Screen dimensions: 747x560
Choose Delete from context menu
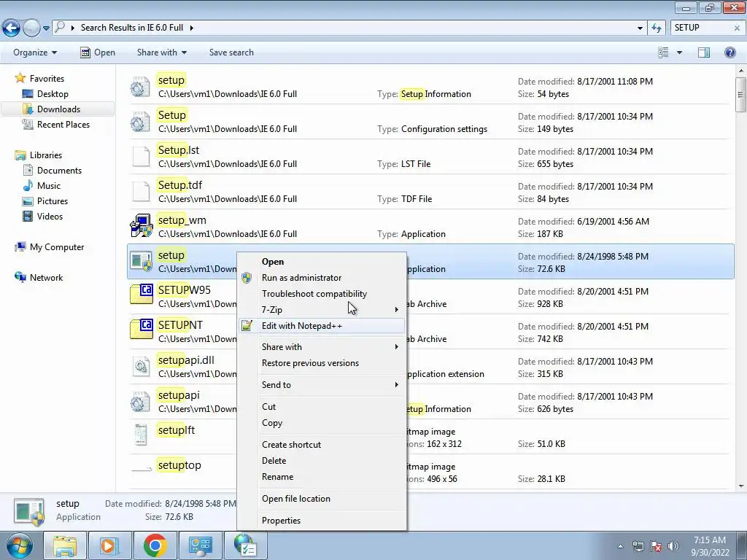(x=322, y=461)
